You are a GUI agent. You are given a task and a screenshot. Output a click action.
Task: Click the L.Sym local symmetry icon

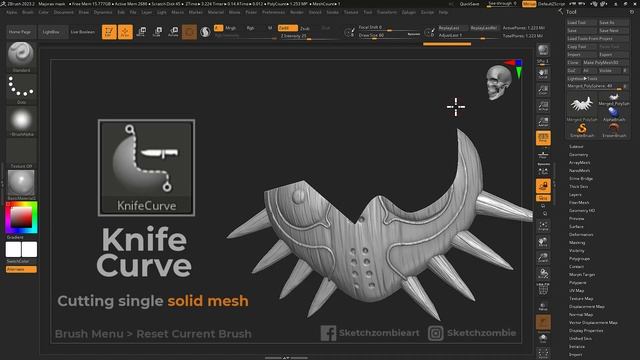coord(543,171)
